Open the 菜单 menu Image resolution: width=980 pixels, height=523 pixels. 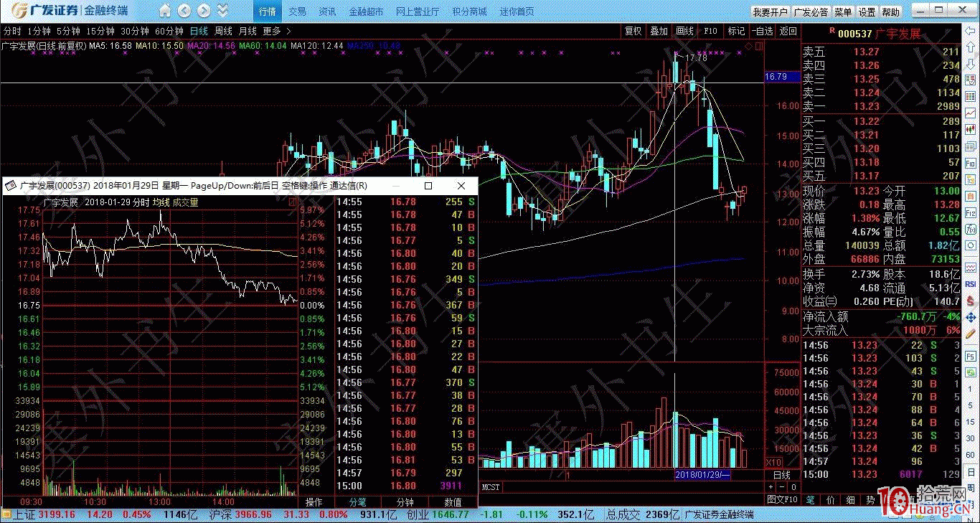pos(843,12)
